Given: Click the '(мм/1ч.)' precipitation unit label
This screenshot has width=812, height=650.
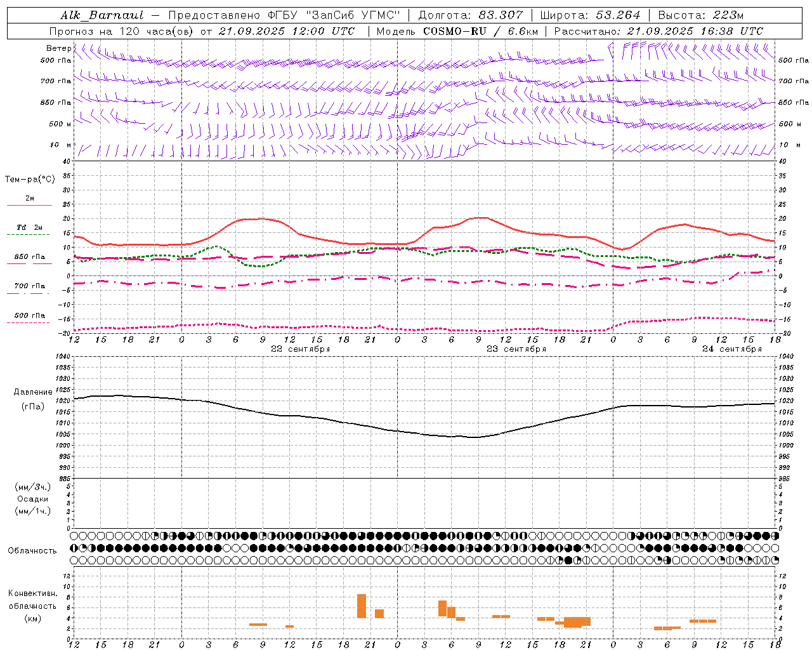Looking at the screenshot, I should coord(33,511).
